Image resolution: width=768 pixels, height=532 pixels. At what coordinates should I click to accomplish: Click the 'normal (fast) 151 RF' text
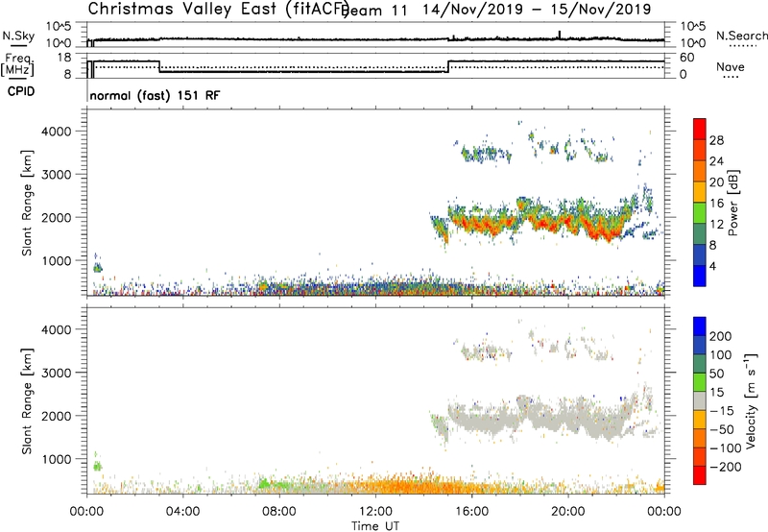[155, 95]
